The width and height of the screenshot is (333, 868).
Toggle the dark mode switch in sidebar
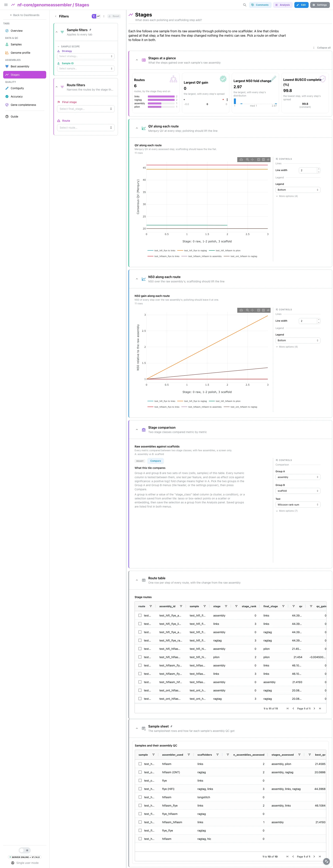[25, 850]
